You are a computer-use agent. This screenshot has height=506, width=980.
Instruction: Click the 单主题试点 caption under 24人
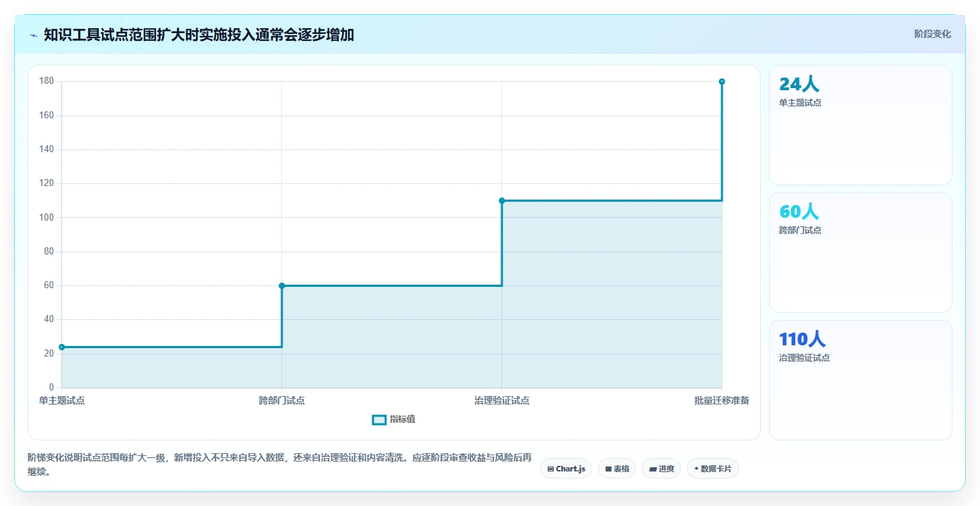tap(800, 103)
